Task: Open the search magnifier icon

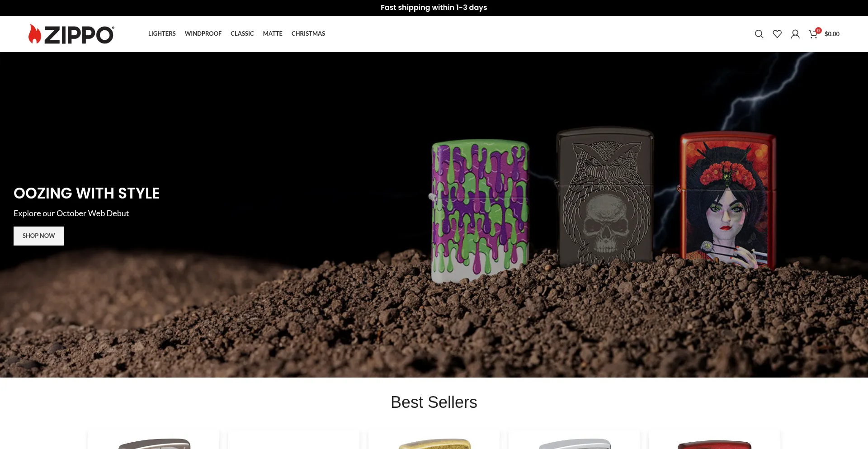Action: [759, 34]
